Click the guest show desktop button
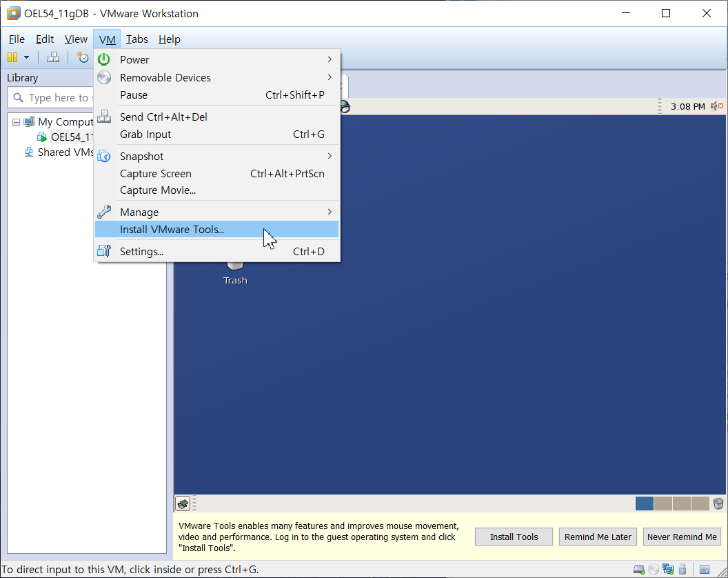The image size is (728, 578). (x=183, y=504)
